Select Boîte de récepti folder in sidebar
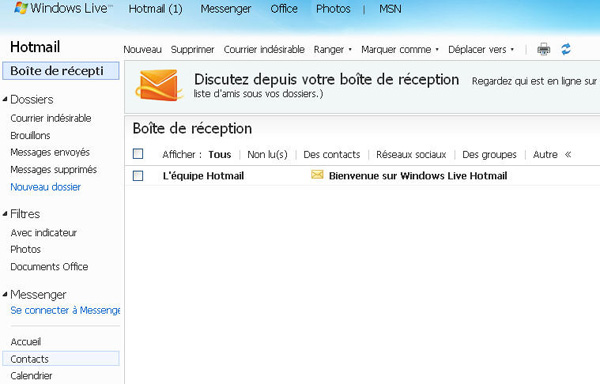The width and height of the screenshot is (600, 384). (x=61, y=71)
